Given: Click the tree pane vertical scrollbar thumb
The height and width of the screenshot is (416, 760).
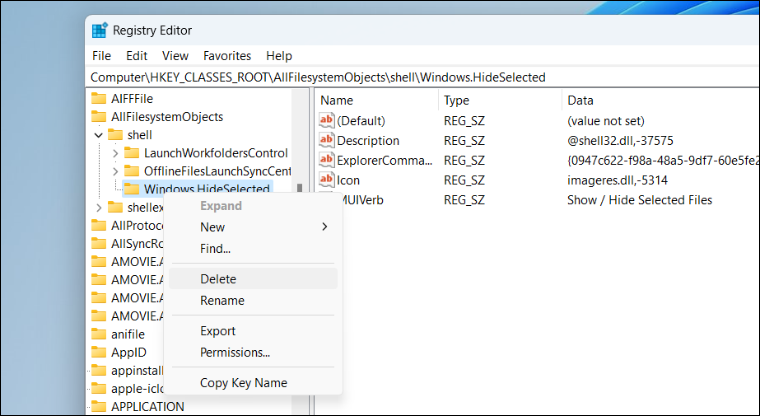Looking at the screenshot, I should pos(300,188).
